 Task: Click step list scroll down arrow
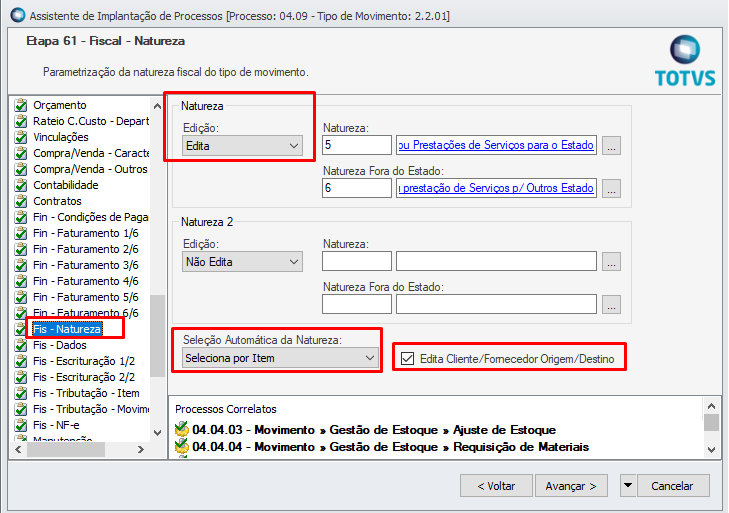(158, 433)
